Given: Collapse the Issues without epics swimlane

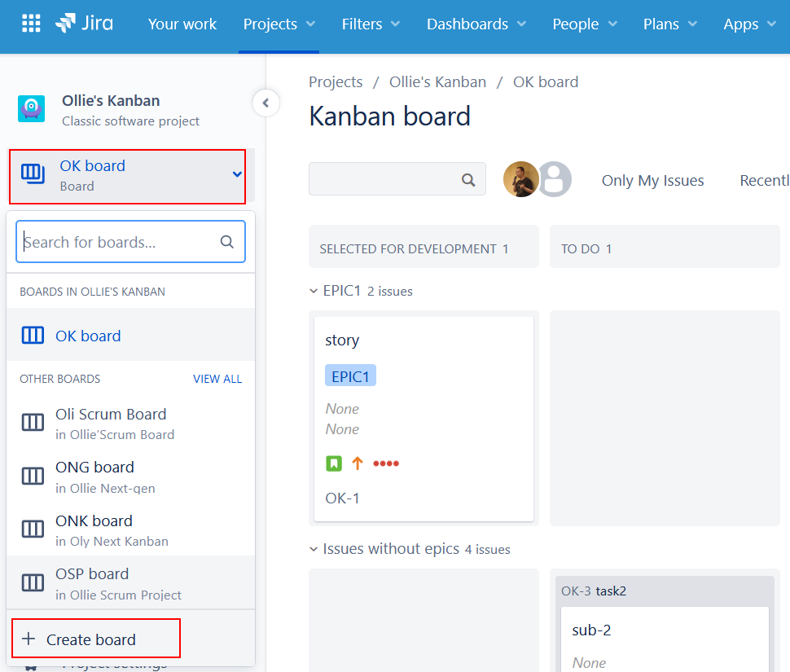Looking at the screenshot, I should (x=314, y=548).
